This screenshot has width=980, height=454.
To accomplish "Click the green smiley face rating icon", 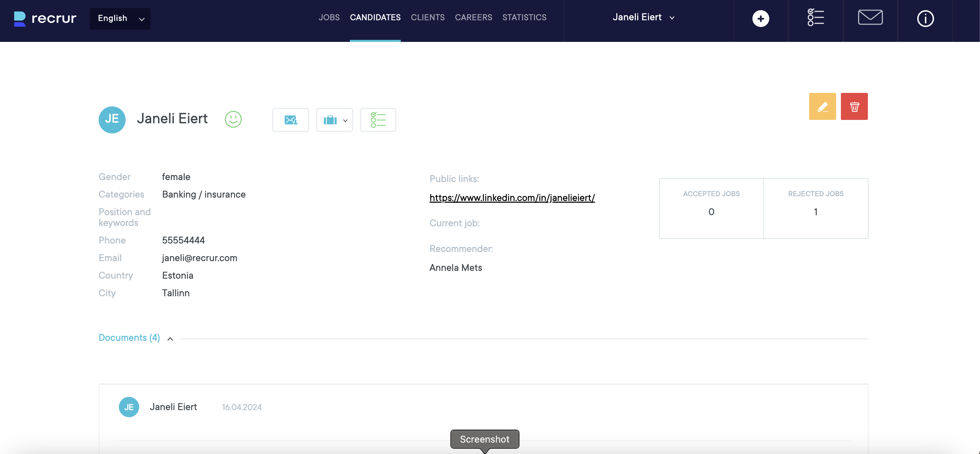I will pos(233,119).
